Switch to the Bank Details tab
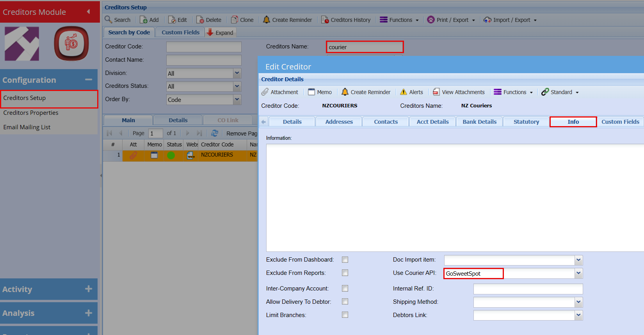This screenshot has height=335, width=644. [x=479, y=122]
